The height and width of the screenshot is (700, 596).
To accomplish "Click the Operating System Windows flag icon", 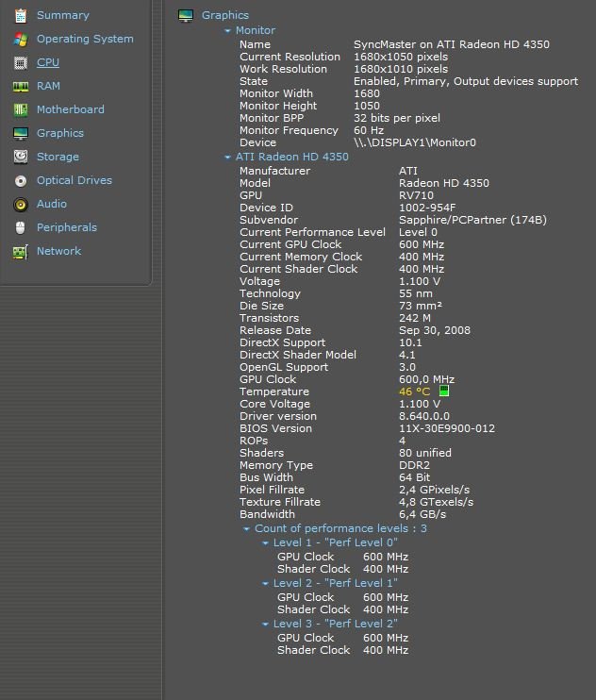I will click(20, 39).
